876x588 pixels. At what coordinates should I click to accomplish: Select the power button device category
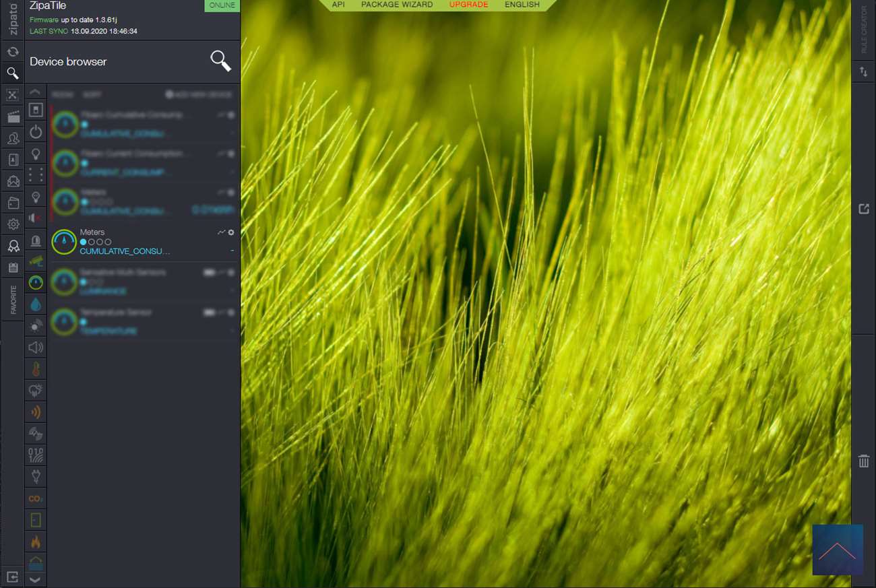tap(36, 133)
